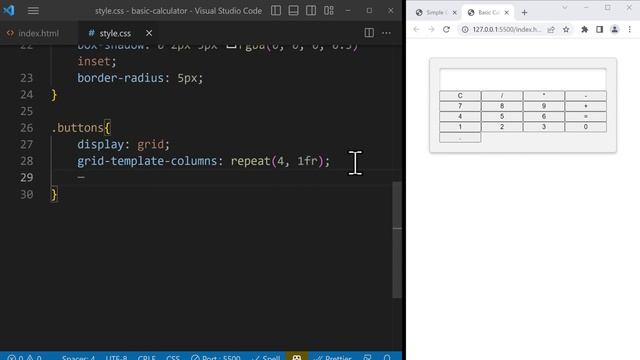The height and width of the screenshot is (360, 640).
Task: Toggle the Spell checker status item
Action: click(266, 358)
